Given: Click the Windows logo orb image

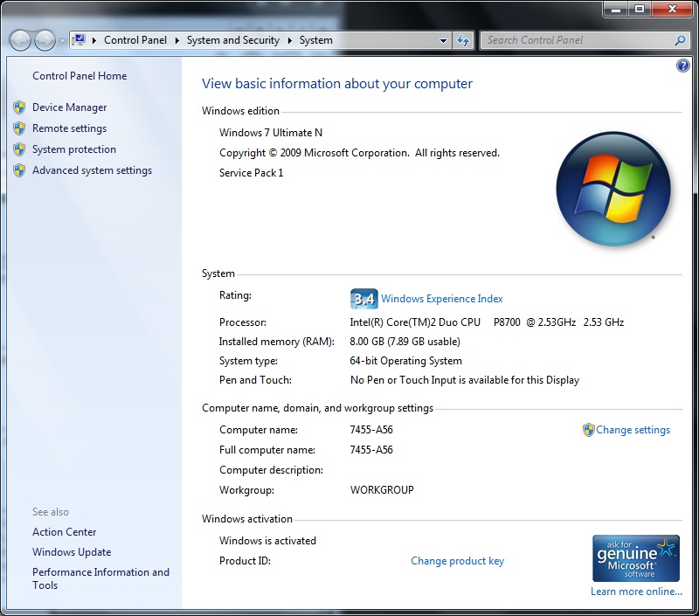Looking at the screenshot, I should [x=613, y=189].
